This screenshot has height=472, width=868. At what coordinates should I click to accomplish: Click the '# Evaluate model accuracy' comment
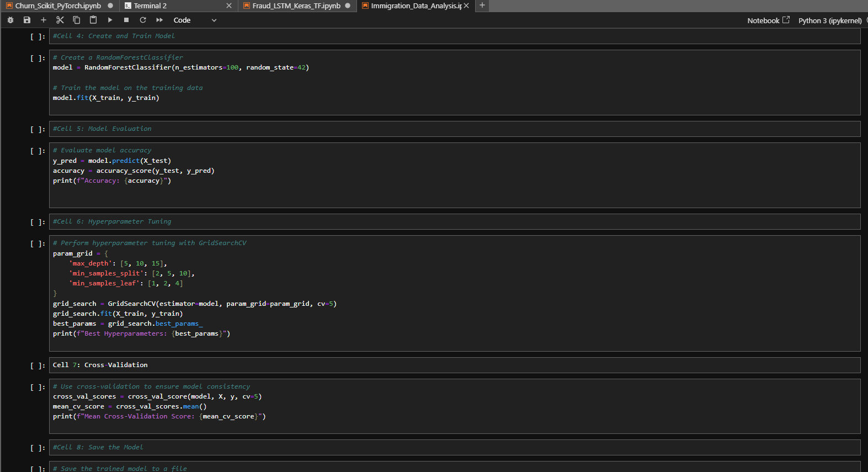(102, 150)
